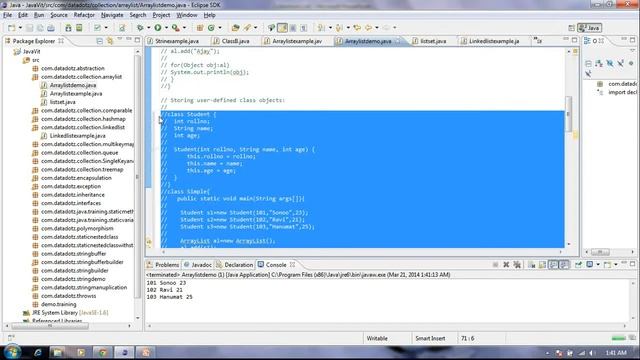Toggle Scroll Lock in Console
The image size is (640, 360).
point(542,264)
